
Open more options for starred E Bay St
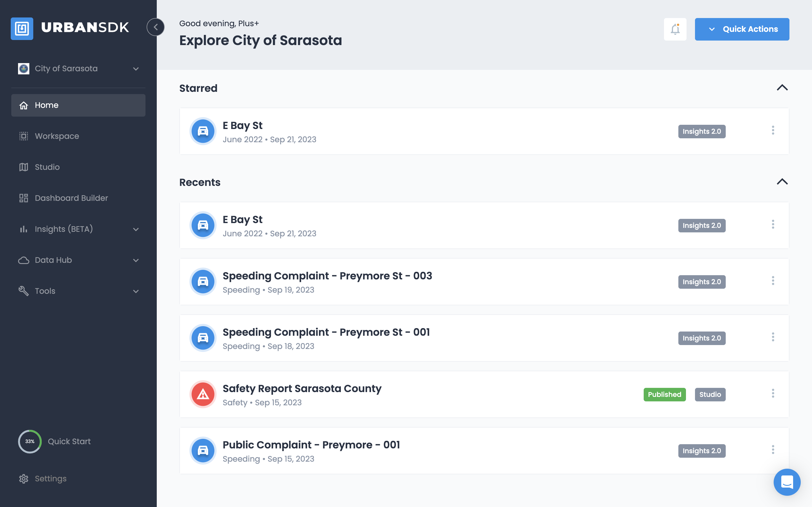click(773, 130)
